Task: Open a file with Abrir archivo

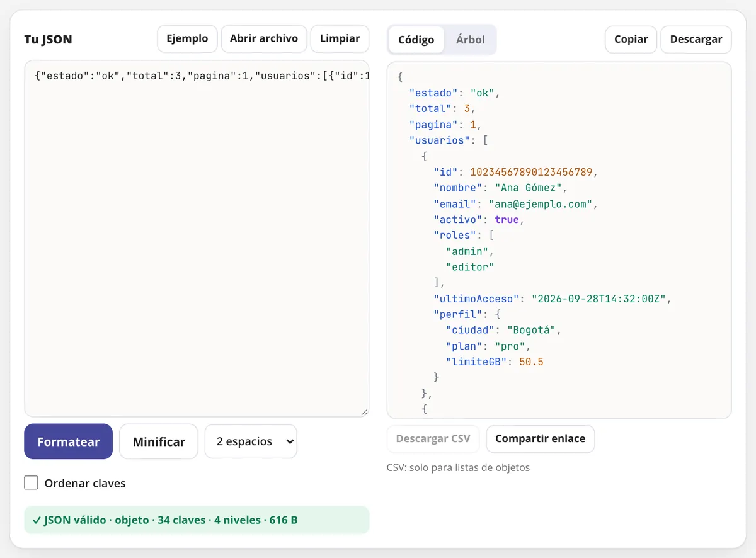Action: (264, 38)
